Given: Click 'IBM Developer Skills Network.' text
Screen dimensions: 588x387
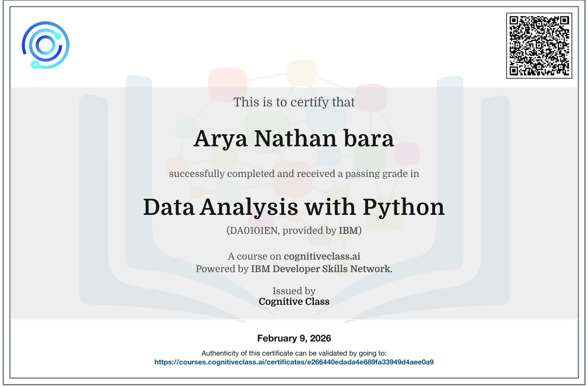Looking at the screenshot, I should coord(322,269).
